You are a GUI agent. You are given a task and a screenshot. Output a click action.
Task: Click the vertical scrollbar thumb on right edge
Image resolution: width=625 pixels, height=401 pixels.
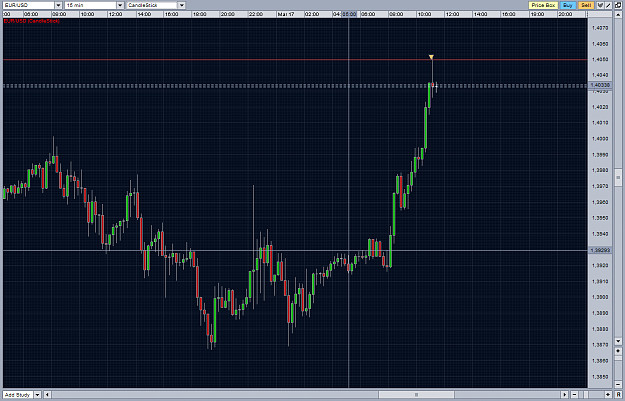pos(618,177)
